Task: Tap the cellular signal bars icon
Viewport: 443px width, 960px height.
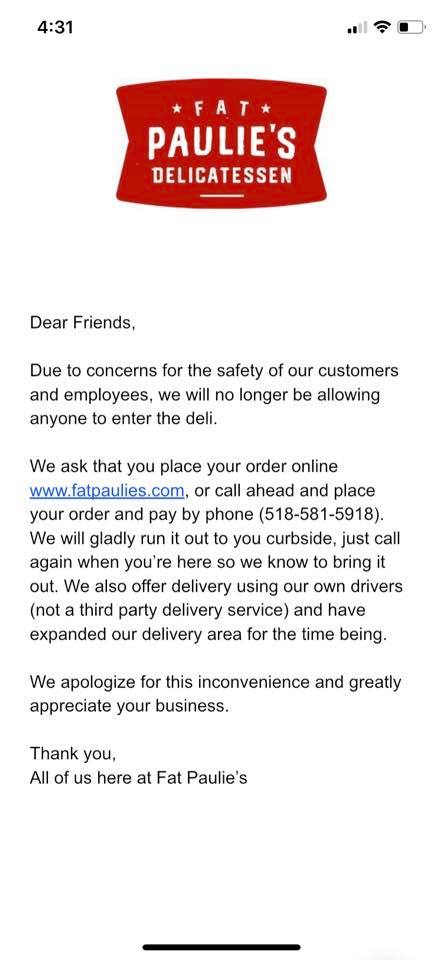Action: click(357, 28)
